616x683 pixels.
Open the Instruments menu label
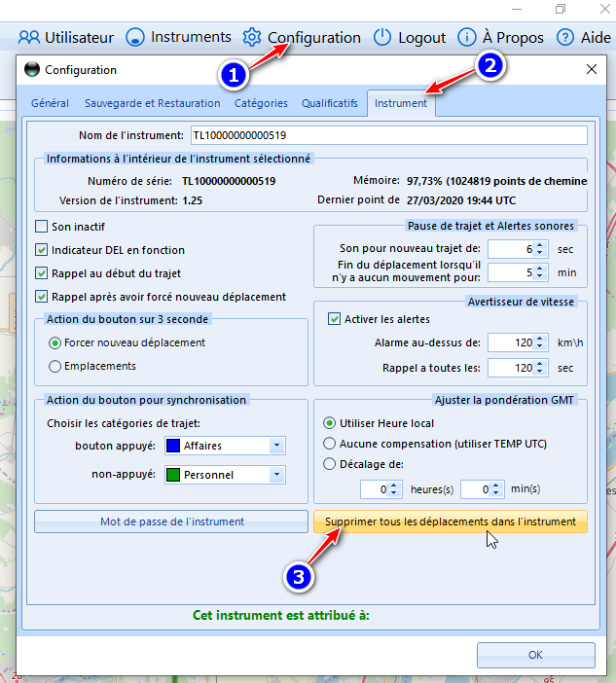click(191, 37)
